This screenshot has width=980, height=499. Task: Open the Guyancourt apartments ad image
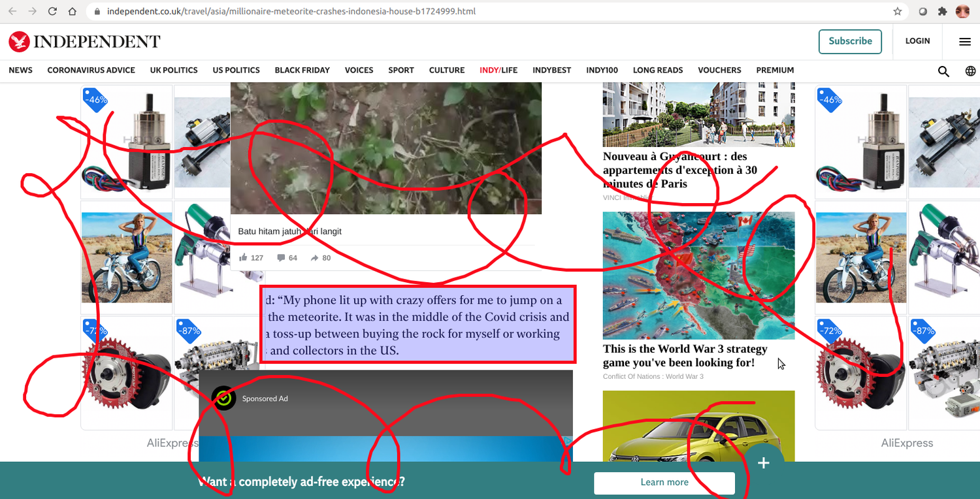(x=698, y=114)
